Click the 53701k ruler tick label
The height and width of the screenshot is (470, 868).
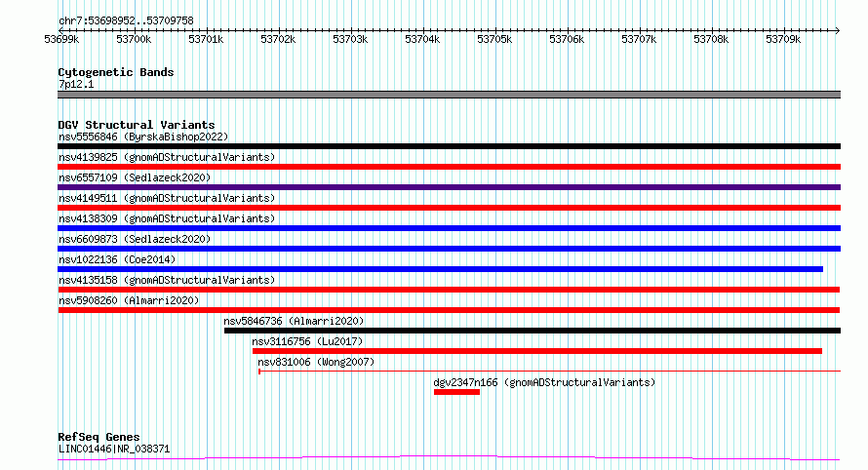pos(206,39)
